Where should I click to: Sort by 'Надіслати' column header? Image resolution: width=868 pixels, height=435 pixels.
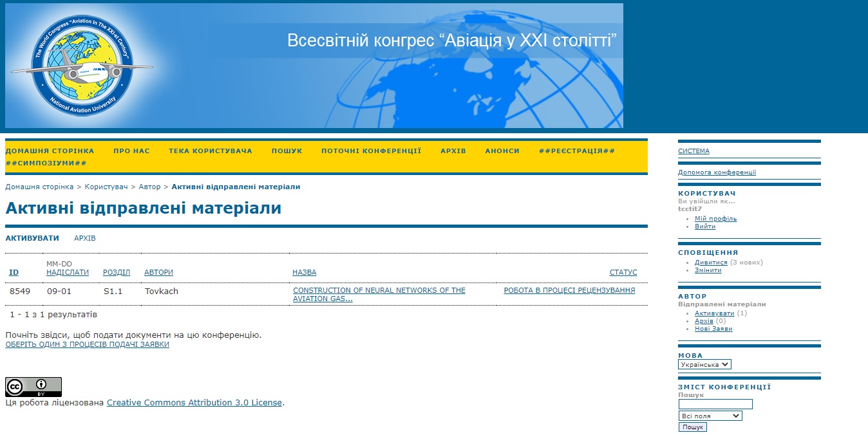[x=68, y=272]
